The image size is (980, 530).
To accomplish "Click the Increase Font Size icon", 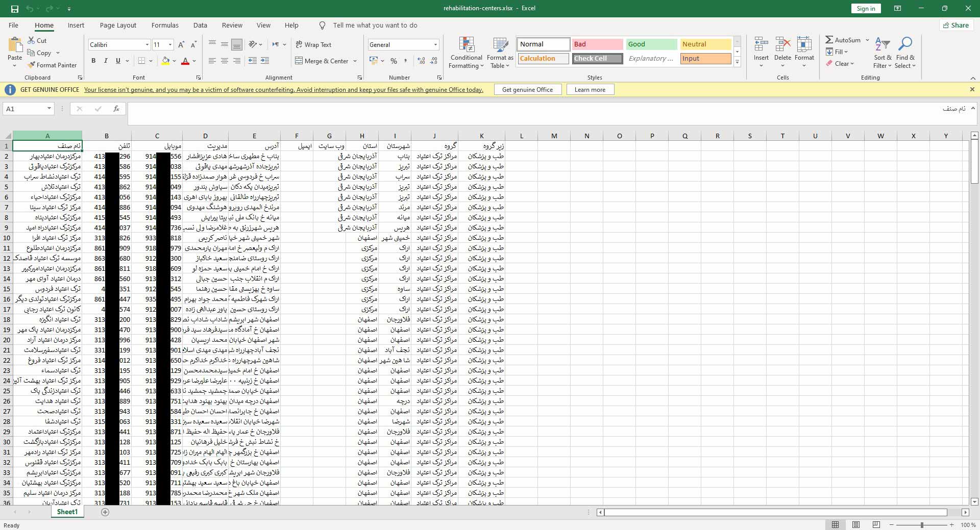I will (x=181, y=45).
